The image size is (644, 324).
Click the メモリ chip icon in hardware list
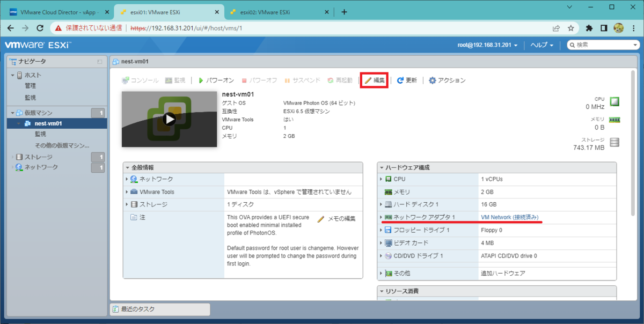pos(388,192)
